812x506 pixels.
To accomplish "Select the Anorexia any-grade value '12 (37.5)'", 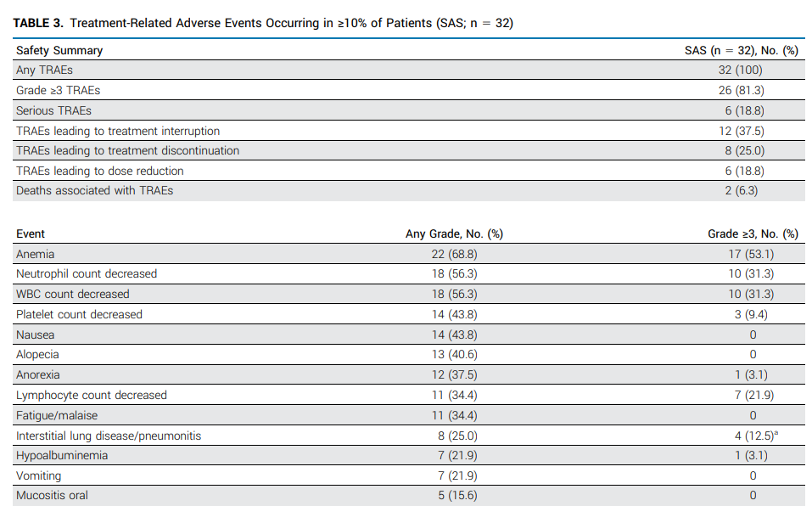I will coord(454,374).
